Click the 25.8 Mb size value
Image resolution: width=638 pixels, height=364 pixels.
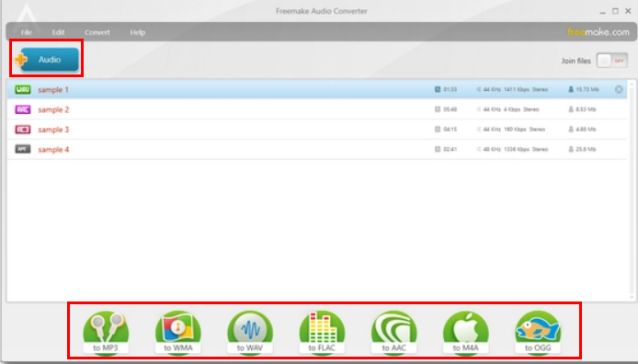coord(586,149)
